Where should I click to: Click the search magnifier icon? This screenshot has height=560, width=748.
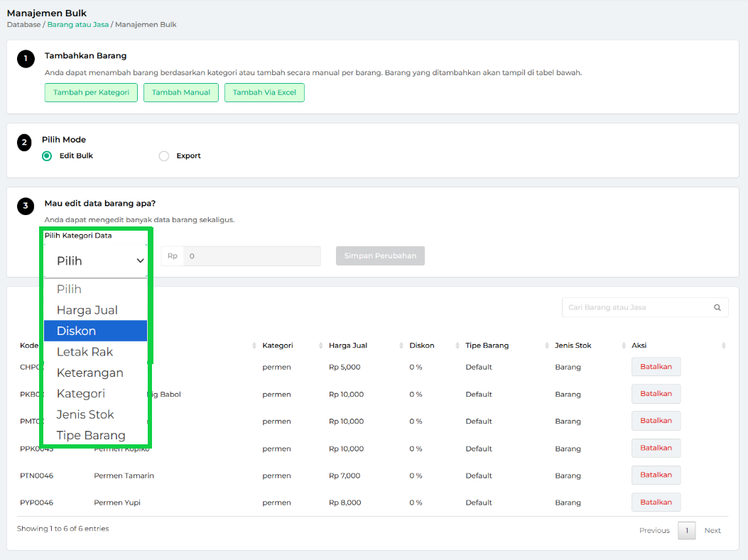coord(717,307)
